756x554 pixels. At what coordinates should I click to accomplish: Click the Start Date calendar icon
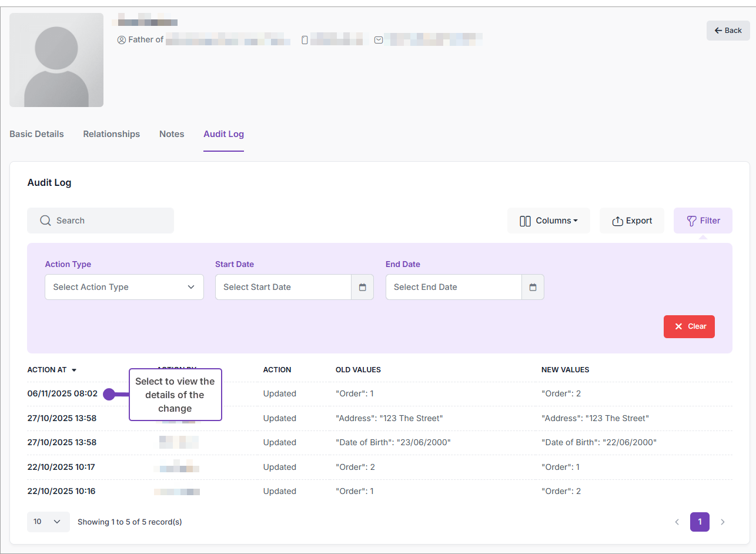tap(362, 287)
